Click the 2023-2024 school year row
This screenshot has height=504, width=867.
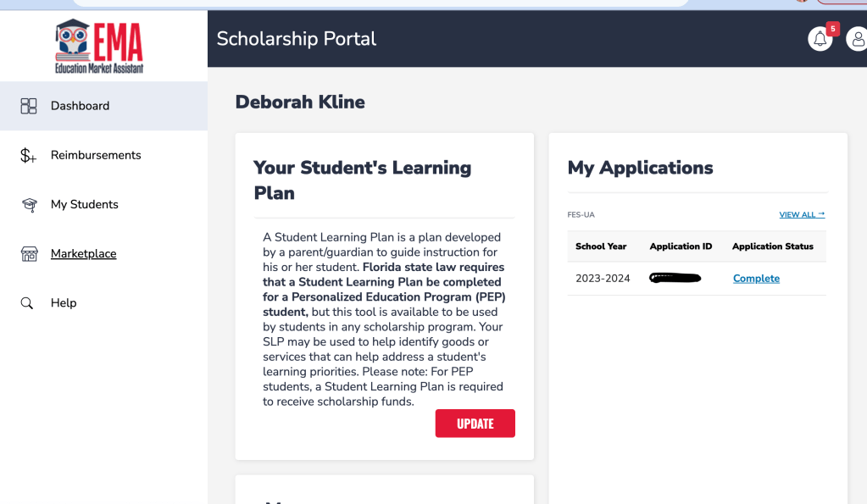click(x=603, y=279)
